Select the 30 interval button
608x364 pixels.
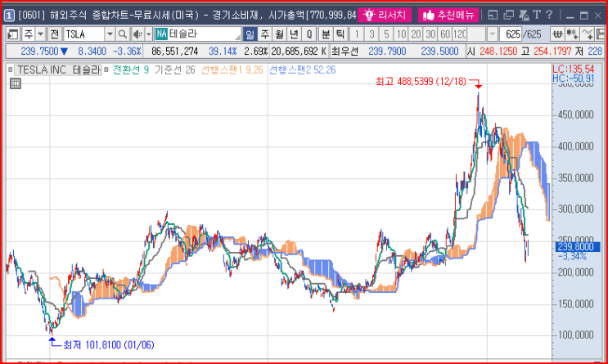[430, 34]
